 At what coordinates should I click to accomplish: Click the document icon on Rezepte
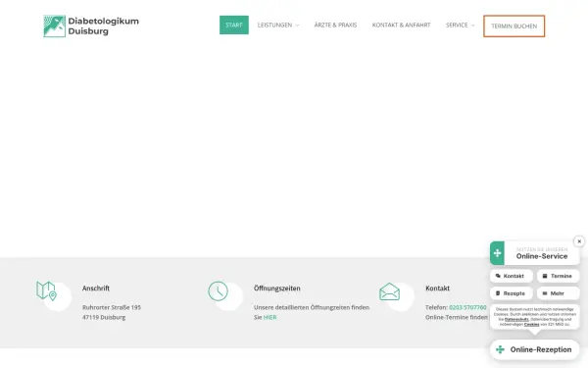click(x=498, y=293)
